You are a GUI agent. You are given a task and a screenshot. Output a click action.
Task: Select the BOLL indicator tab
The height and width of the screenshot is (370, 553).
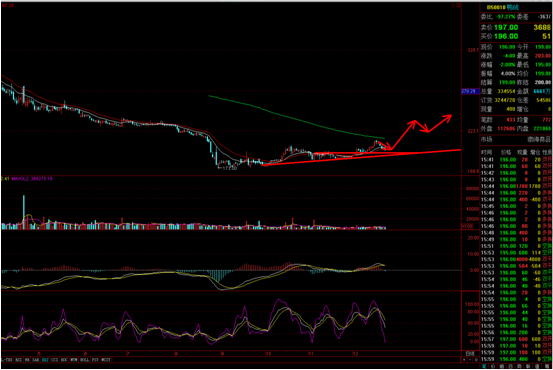[x=85, y=360]
